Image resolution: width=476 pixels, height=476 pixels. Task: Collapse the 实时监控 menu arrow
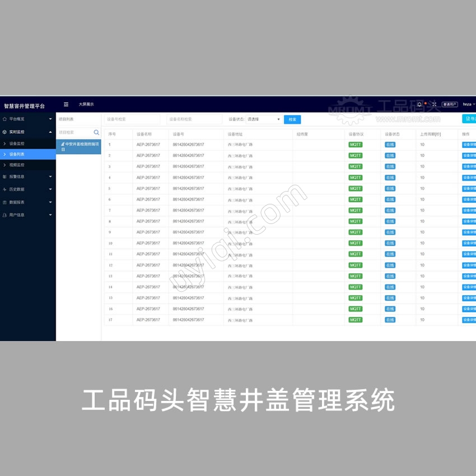coord(50,132)
